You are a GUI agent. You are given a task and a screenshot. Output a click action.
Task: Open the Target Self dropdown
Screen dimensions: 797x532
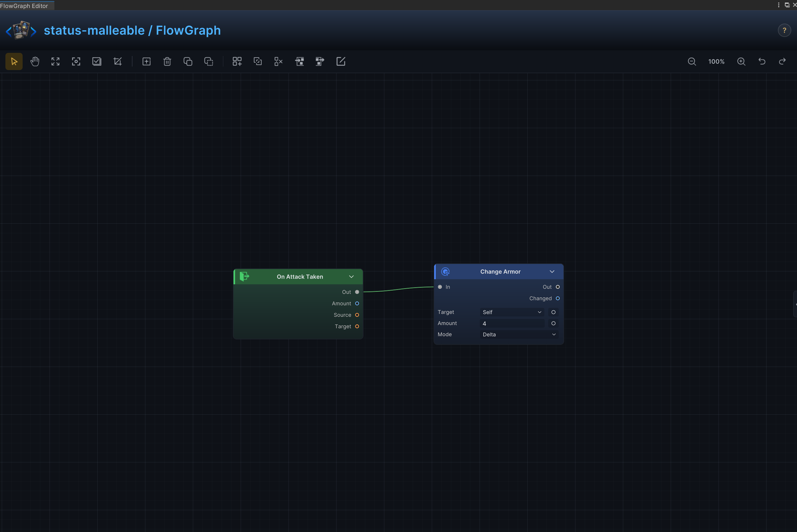click(512, 312)
